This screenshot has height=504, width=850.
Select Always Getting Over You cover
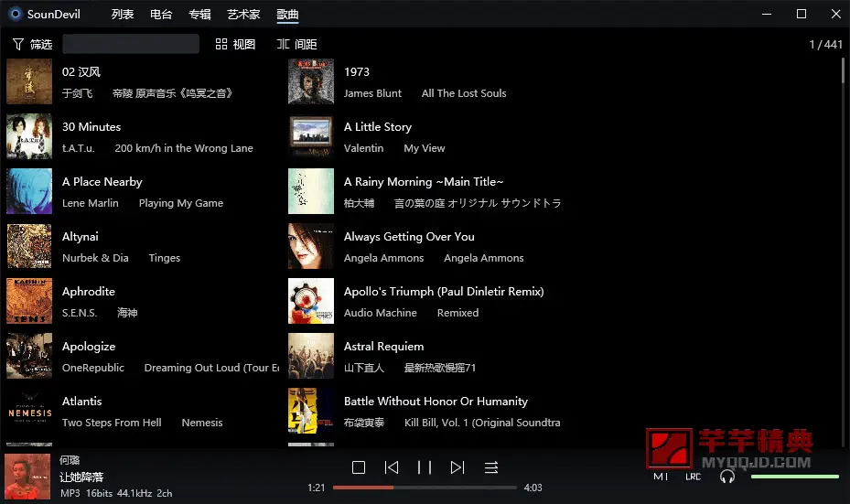click(x=311, y=246)
